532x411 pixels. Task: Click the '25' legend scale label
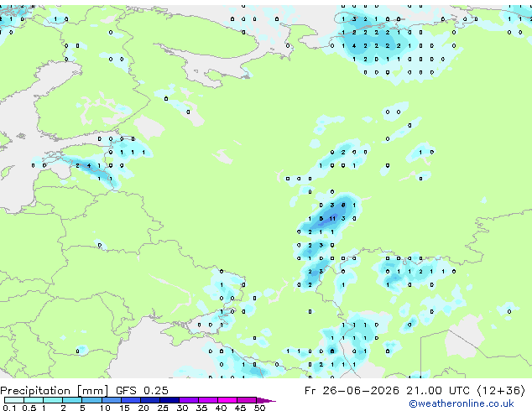coord(163,408)
